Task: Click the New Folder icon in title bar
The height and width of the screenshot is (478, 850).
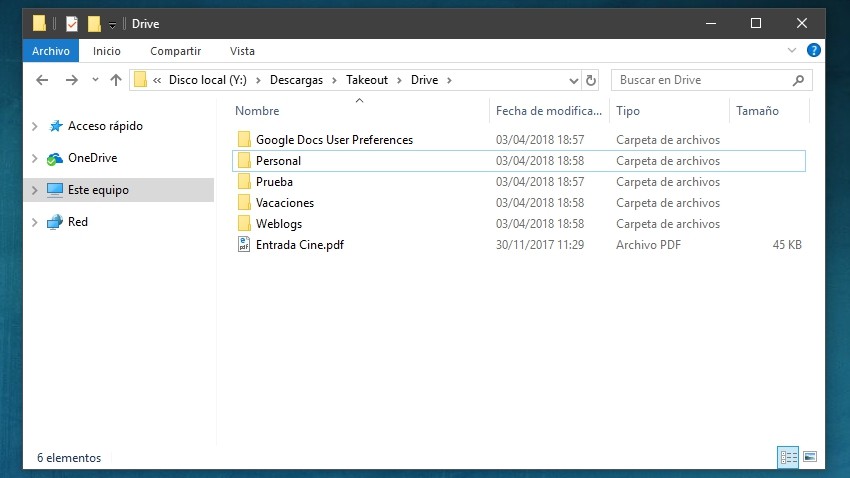Action: (x=94, y=23)
